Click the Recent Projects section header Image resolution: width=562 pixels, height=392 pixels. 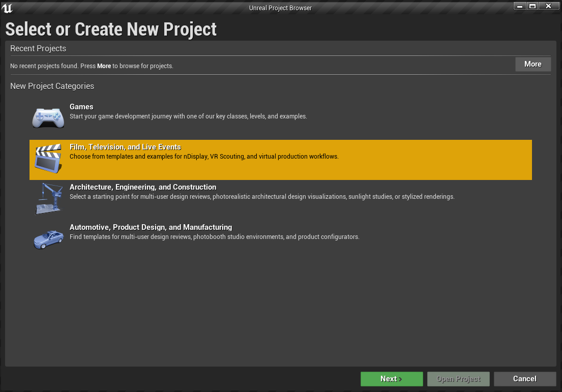pos(38,48)
